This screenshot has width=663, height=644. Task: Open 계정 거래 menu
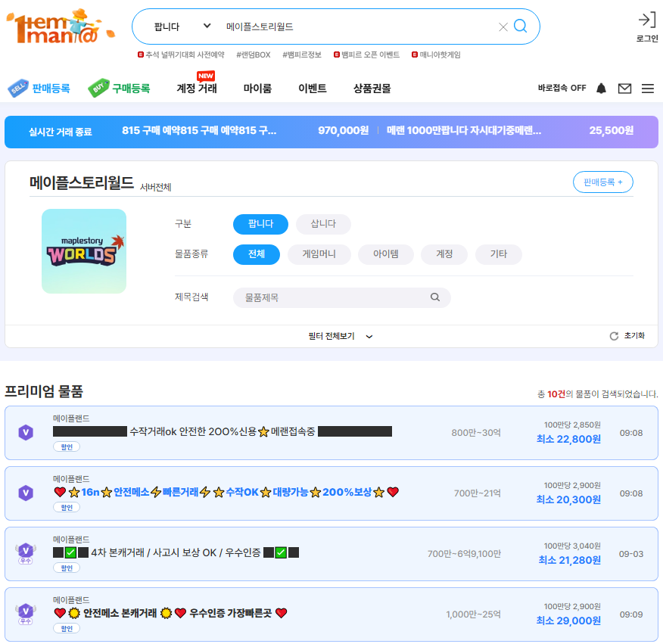coord(197,89)
